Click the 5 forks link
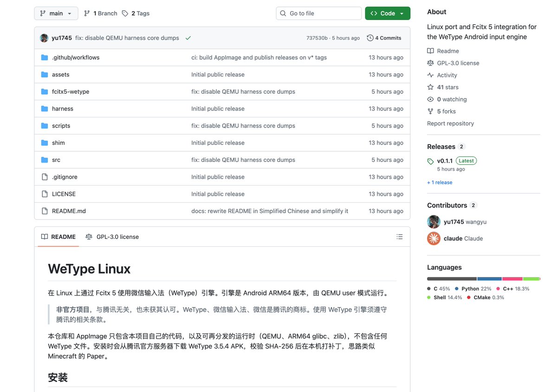Viewport: 557px width, 392px height. [x=447, y=111]
